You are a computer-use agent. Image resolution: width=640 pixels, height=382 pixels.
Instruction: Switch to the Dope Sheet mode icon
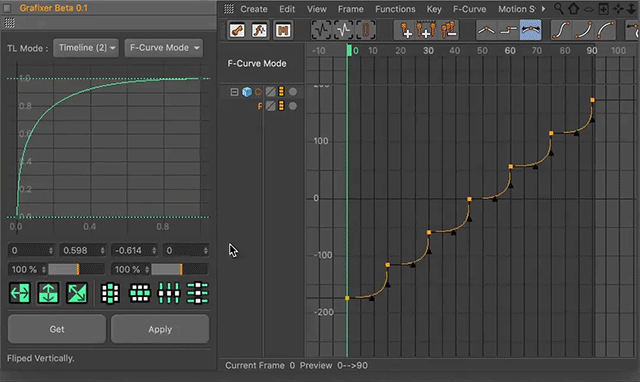coord(237,30)
